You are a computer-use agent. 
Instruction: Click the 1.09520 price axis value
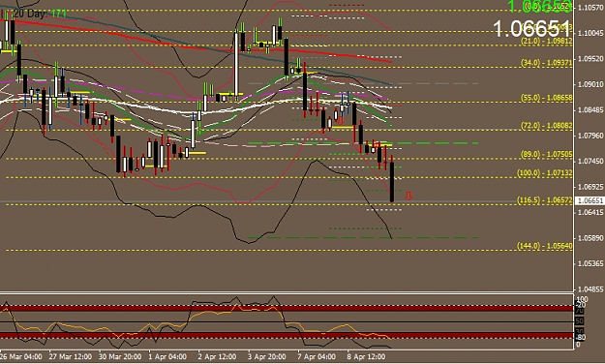pyautogui.click(x=590, y=59)
